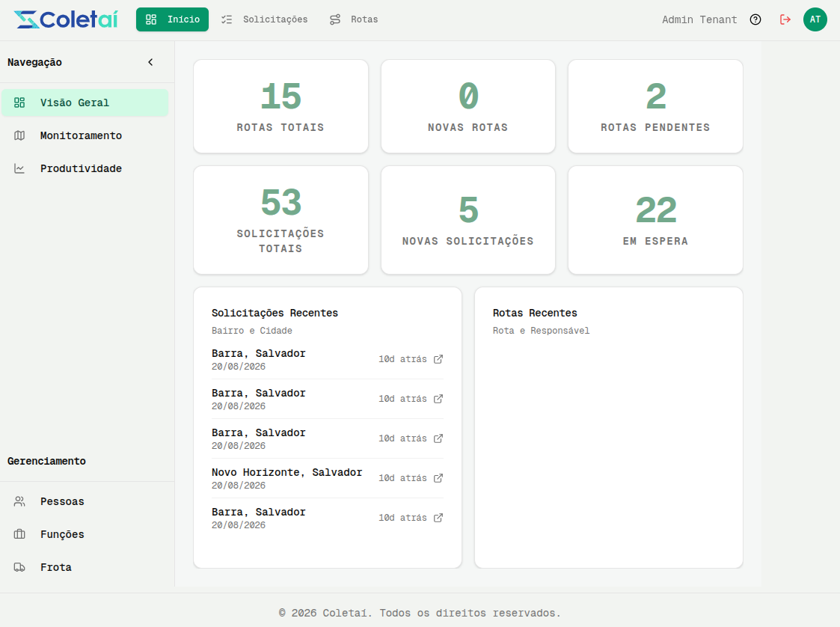Screen dimensions: 840x627
Task: Click the Monitoramento map icon
Action: 19,135
